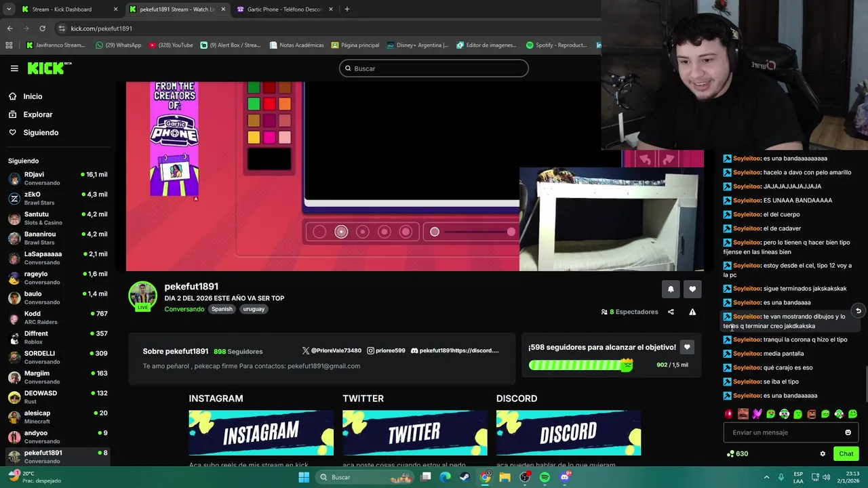Open the WhatsApp bookmark
The width and height of the screenshot is (868, 488).
(119, 45)
